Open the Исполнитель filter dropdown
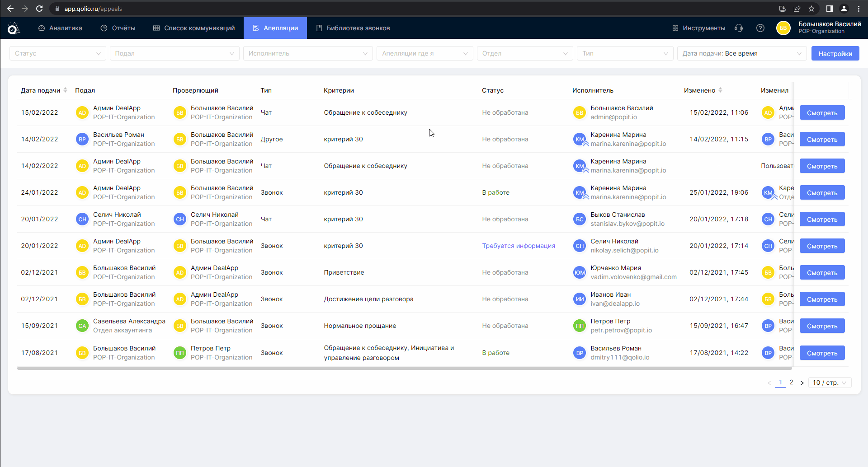Image resolution: width=868 pixels, height=467 pixels. pos(307,53)
